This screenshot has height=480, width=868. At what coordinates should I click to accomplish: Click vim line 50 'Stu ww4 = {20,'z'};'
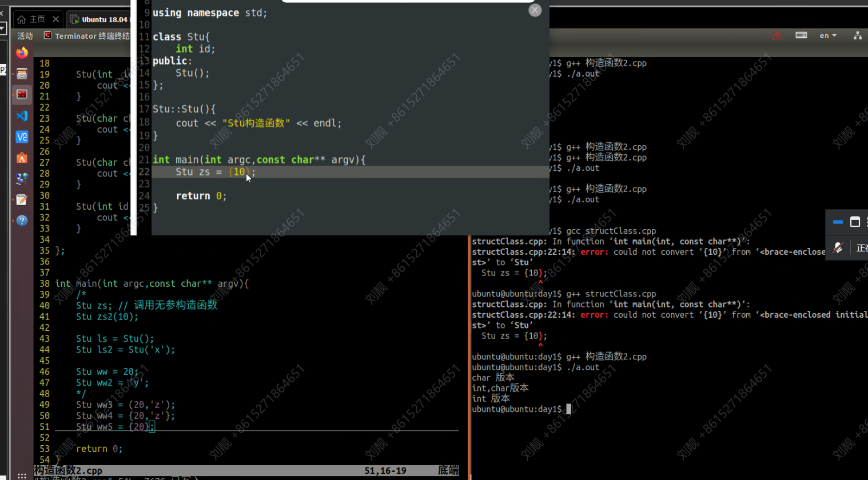point(125,415)
